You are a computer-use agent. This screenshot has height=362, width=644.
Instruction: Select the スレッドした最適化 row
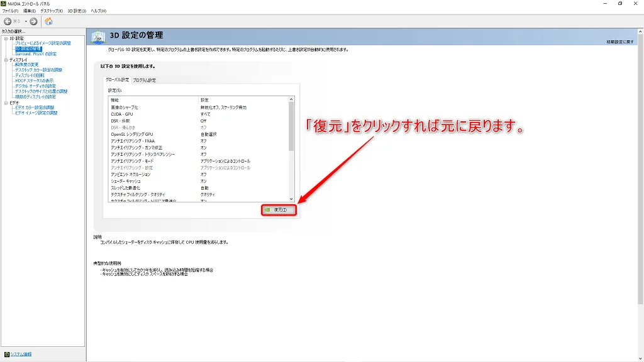point(199,188)
